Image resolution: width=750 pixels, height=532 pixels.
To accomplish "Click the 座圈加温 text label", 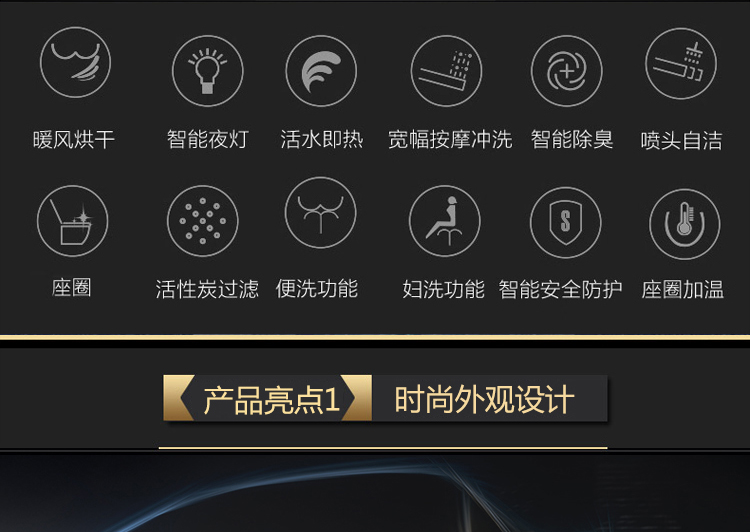I will 683,289.
